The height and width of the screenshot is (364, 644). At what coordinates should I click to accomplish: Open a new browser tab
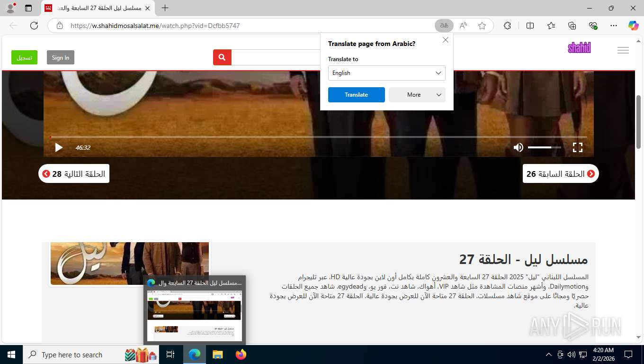pos(165,8)
